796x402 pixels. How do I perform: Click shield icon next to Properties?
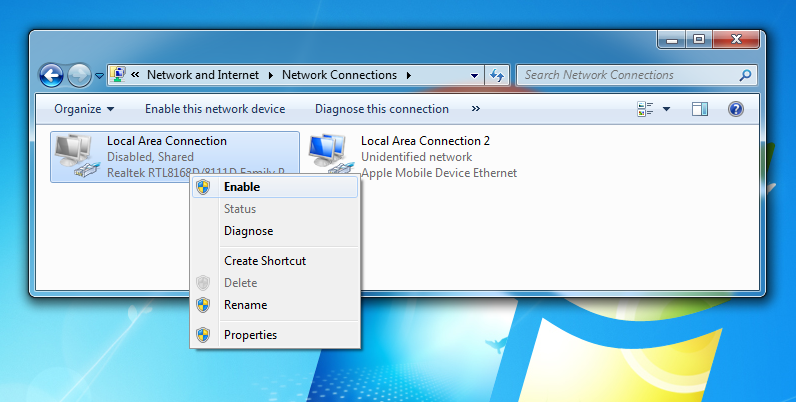(203, 335)
